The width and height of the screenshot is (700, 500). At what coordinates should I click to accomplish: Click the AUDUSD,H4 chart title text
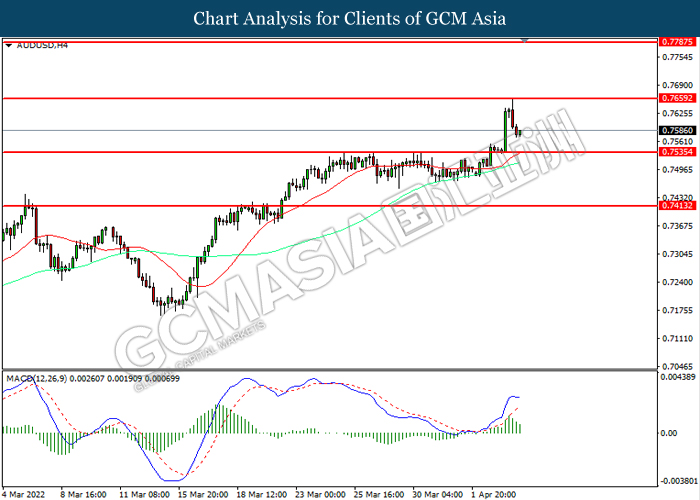point(42,45)
